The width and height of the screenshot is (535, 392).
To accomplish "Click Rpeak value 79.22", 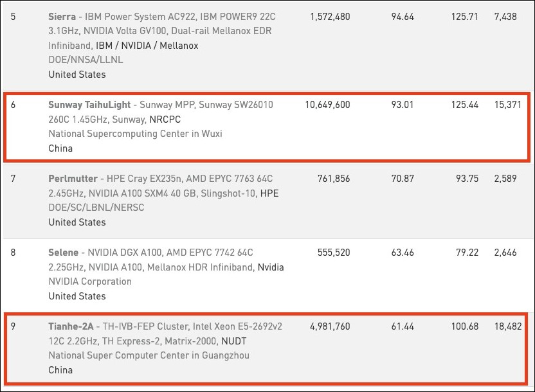I will (x=467, y=253).
